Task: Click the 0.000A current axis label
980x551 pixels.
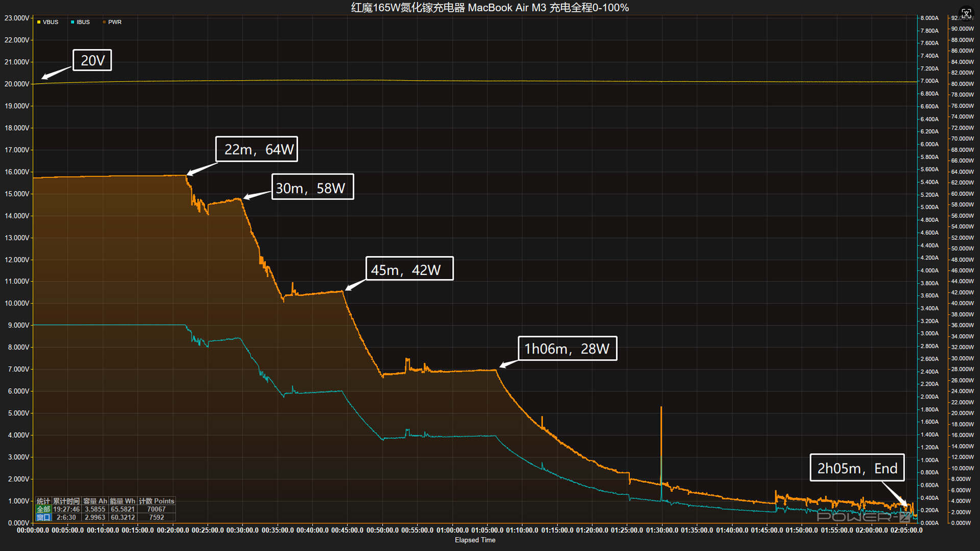Action: point(929,523)
